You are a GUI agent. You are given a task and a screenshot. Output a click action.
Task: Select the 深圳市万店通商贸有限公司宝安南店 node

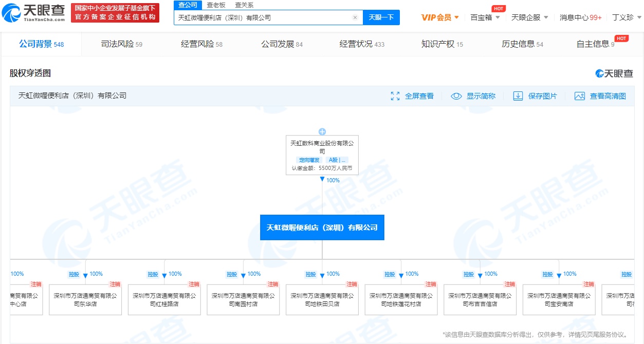tap(559, 300)
